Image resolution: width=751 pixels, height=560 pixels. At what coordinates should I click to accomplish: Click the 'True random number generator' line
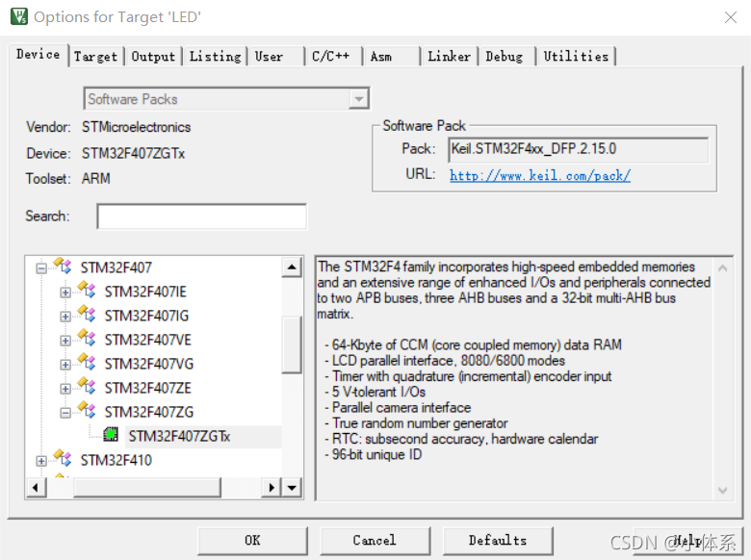coord(416,423)
